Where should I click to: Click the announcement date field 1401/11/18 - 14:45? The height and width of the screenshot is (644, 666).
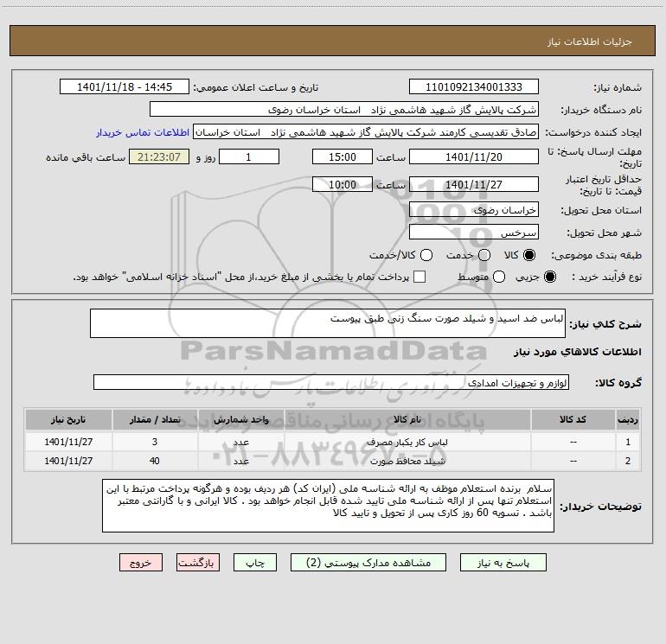(125, 87)
